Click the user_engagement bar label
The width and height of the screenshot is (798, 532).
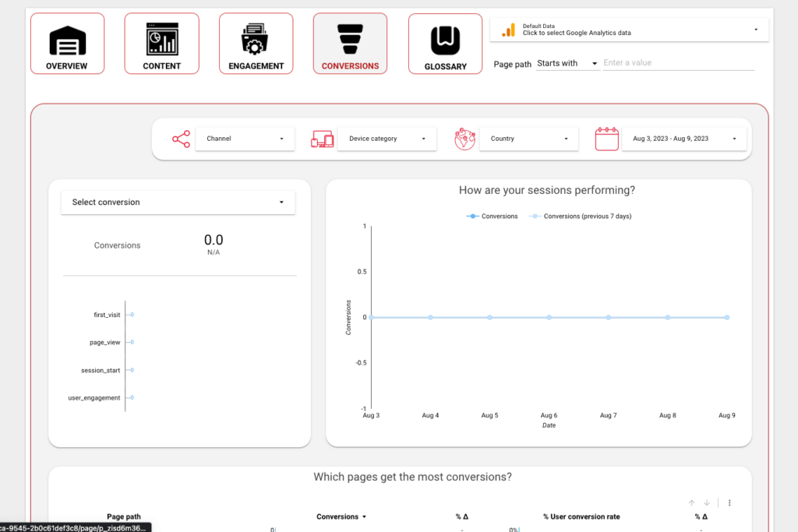coord(94,398)
